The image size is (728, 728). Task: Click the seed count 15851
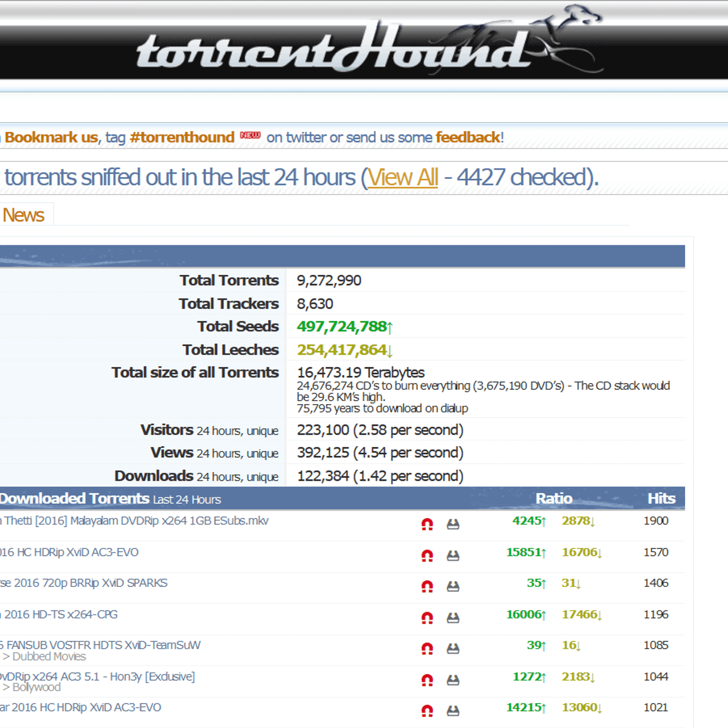pyautogui.click(x=526, y=552)
